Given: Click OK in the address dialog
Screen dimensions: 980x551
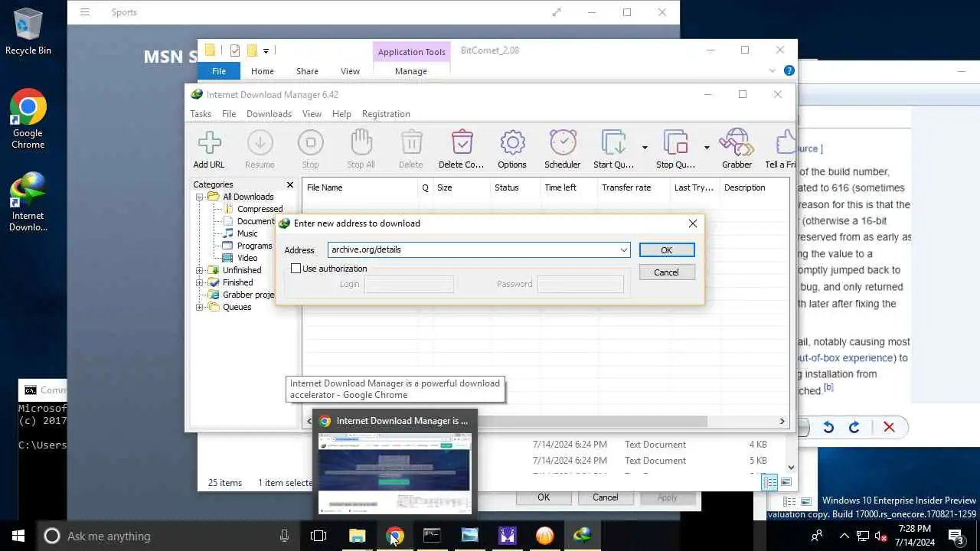Looking at the screenshot, I should (666, 250).
